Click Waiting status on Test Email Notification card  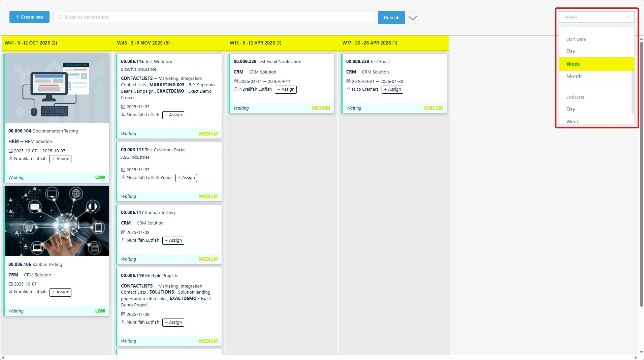(241, 108)
